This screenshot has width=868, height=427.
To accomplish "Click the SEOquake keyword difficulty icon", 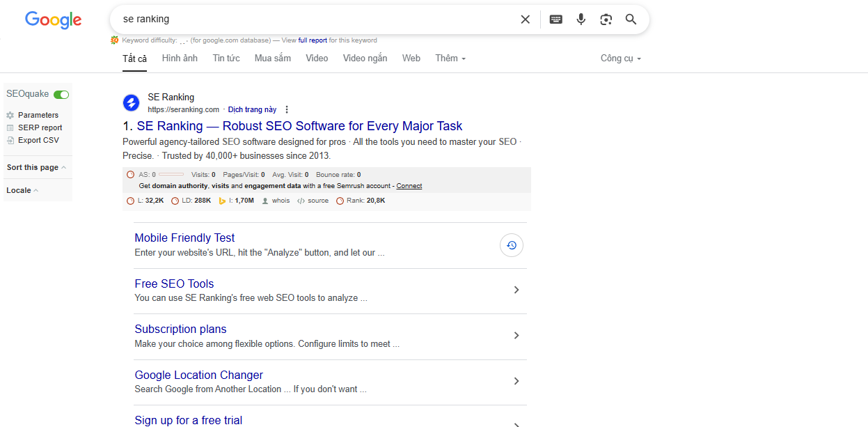I will point(115,40).
